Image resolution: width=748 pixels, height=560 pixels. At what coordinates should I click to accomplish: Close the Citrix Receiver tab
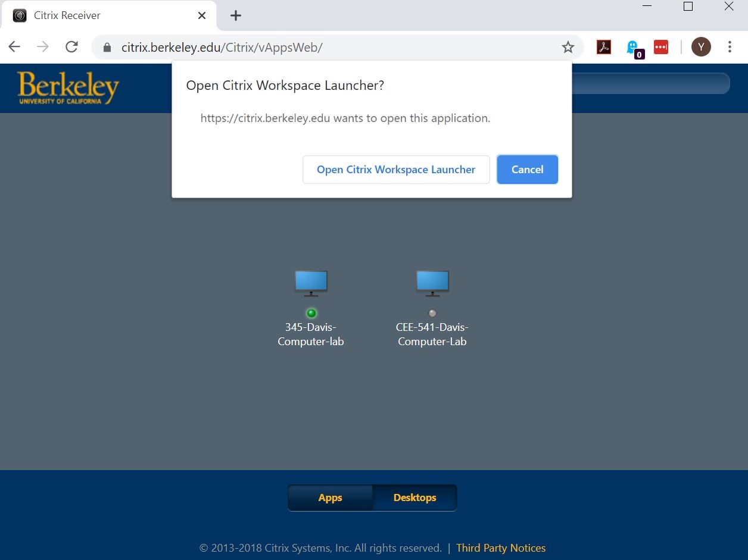[202, 15]
